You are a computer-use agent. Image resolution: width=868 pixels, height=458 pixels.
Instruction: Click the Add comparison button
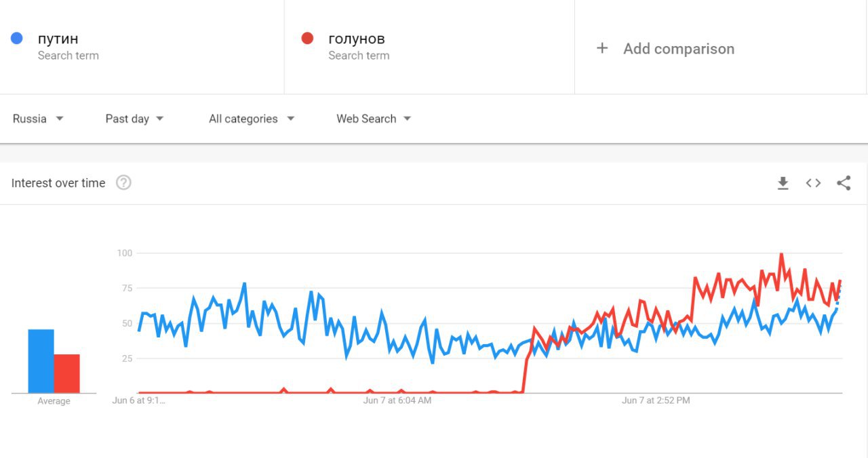(x=665, y=48)
